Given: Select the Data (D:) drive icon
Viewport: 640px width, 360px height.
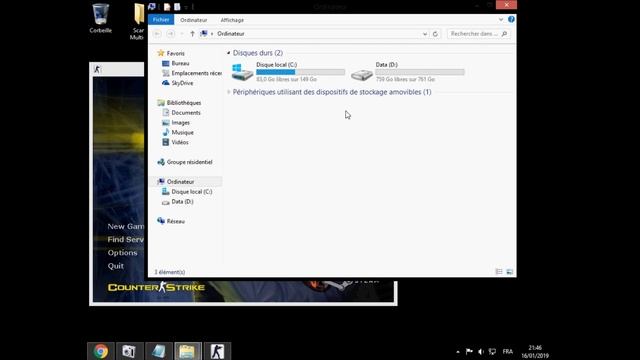Looking at the screenshot, I should (x=362, y=74).
